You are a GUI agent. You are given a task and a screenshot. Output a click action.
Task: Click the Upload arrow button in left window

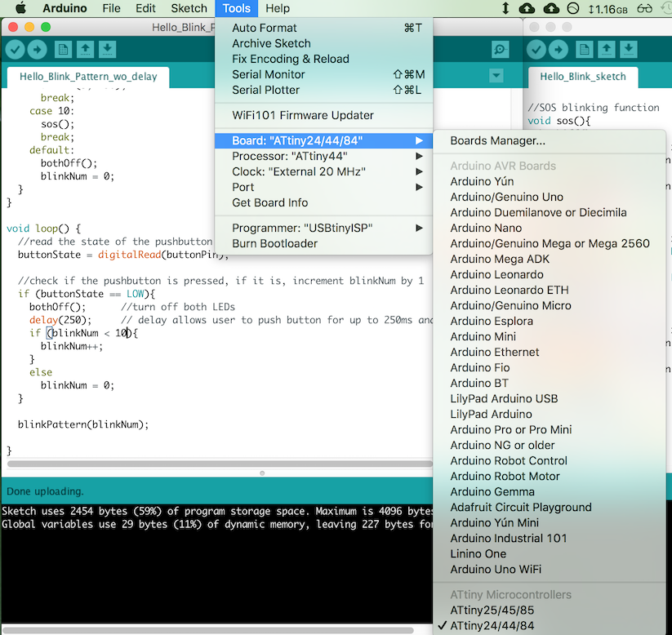pyautogui.click(x=38, y=50)
